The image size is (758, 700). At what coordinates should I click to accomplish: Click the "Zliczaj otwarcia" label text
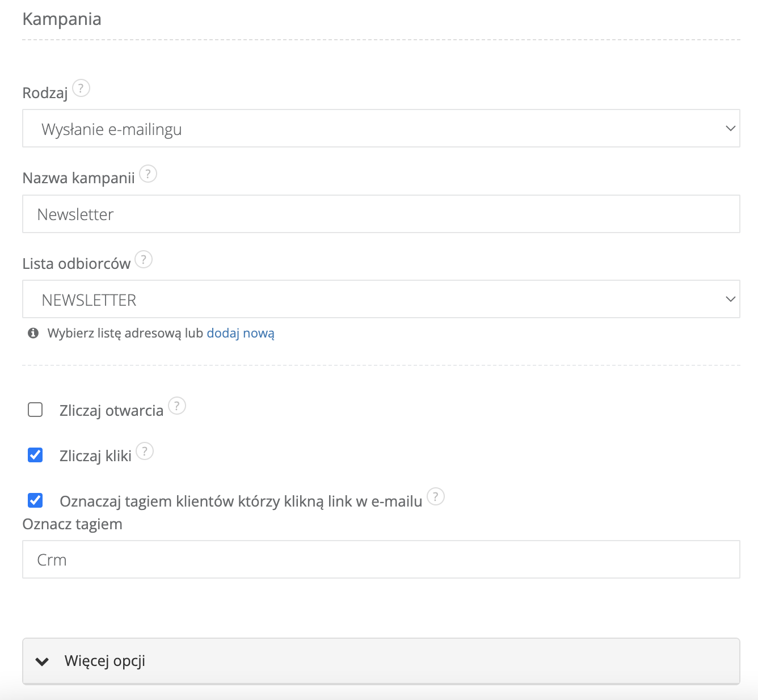[x=111, y=411]
